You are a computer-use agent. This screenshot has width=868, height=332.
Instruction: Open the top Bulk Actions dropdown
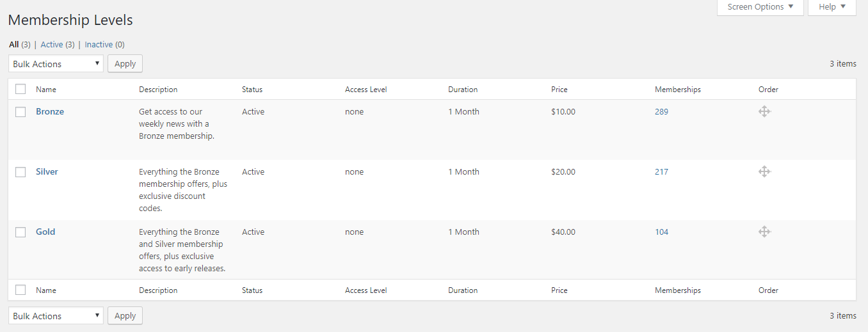(56, 64)
